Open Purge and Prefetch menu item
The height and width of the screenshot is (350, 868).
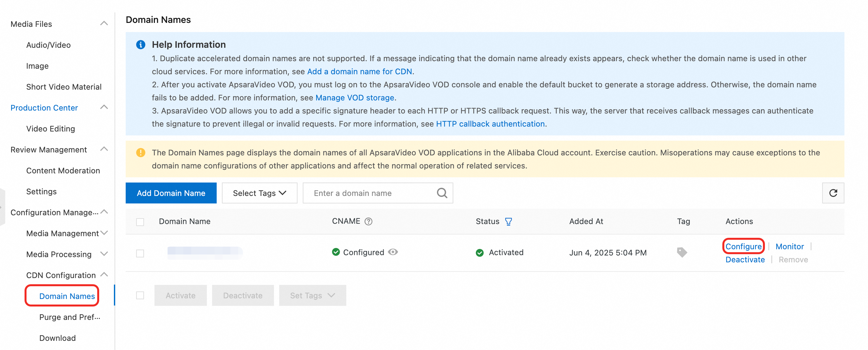tap(69, 317)
